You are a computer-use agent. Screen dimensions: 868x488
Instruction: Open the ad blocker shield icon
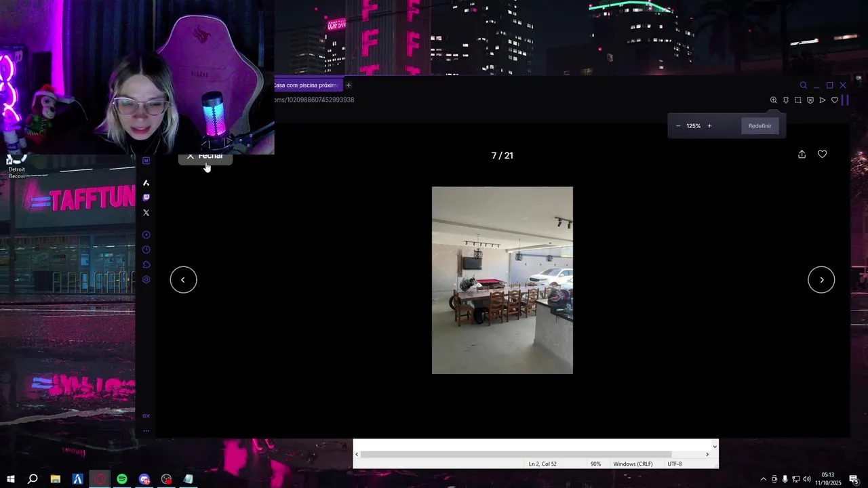(x=810, y=100)
